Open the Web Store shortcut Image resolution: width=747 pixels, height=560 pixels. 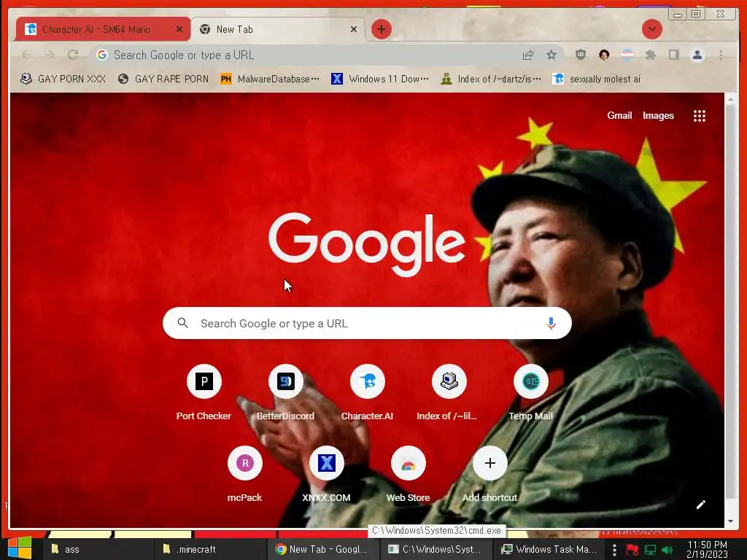[409, 463]
